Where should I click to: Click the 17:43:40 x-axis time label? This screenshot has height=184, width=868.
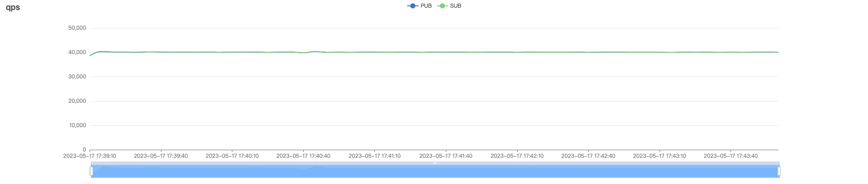(731, 156)
